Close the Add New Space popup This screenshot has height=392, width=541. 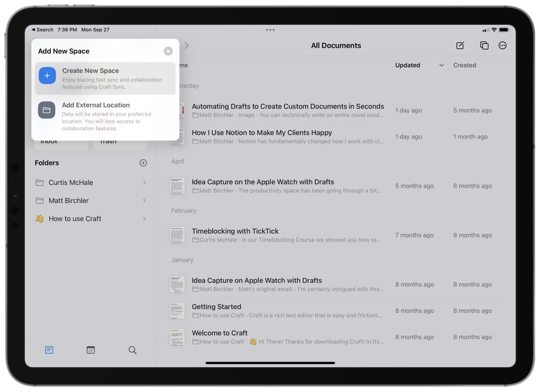[168, 51]
